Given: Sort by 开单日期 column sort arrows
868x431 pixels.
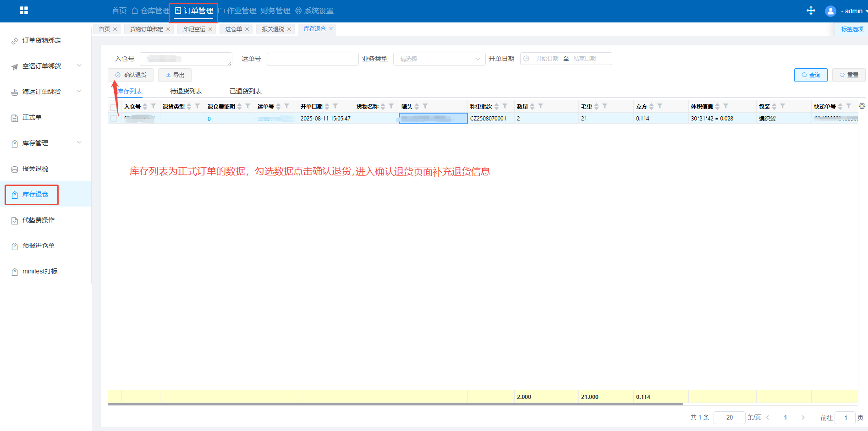Looking at the screenshot, I should [327, 106].
